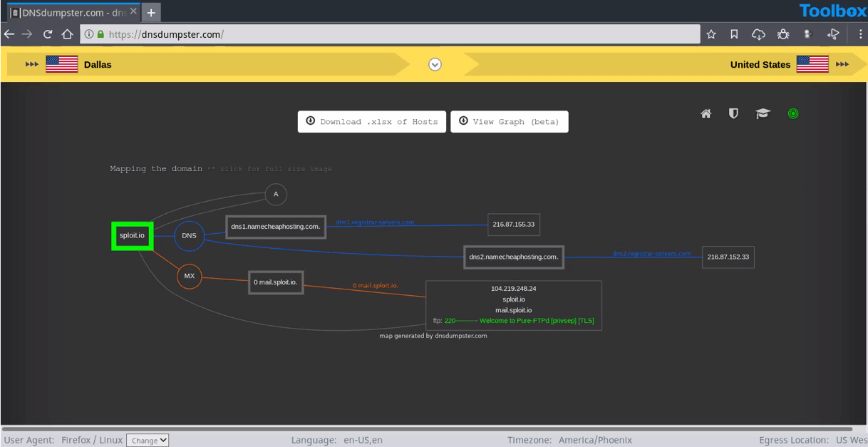This screenshot has width=868, height=447.
Task: Click the triple arrows left of Dallas flag
Action: click(x=32, y=64)
